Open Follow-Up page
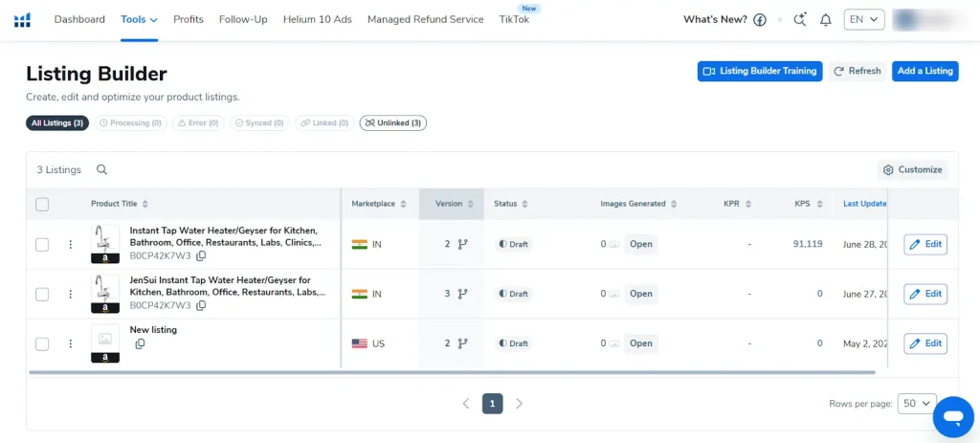Image resolution: width=980 pixels, height=443 pixels. click(243, 19)
